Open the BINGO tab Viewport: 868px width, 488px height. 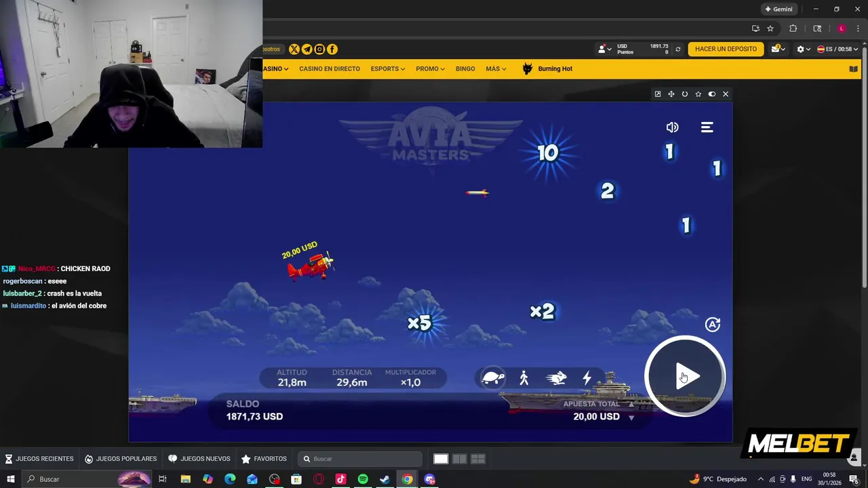point(465,68)
